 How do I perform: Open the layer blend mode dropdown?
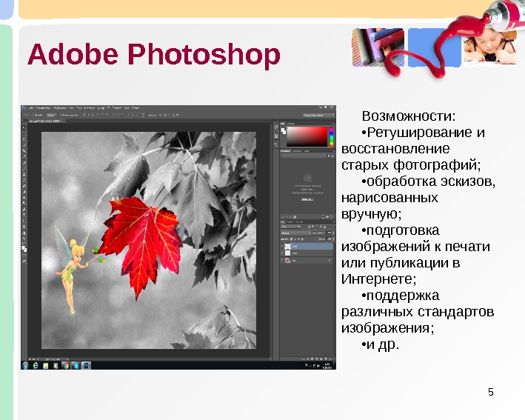point(295,233)
